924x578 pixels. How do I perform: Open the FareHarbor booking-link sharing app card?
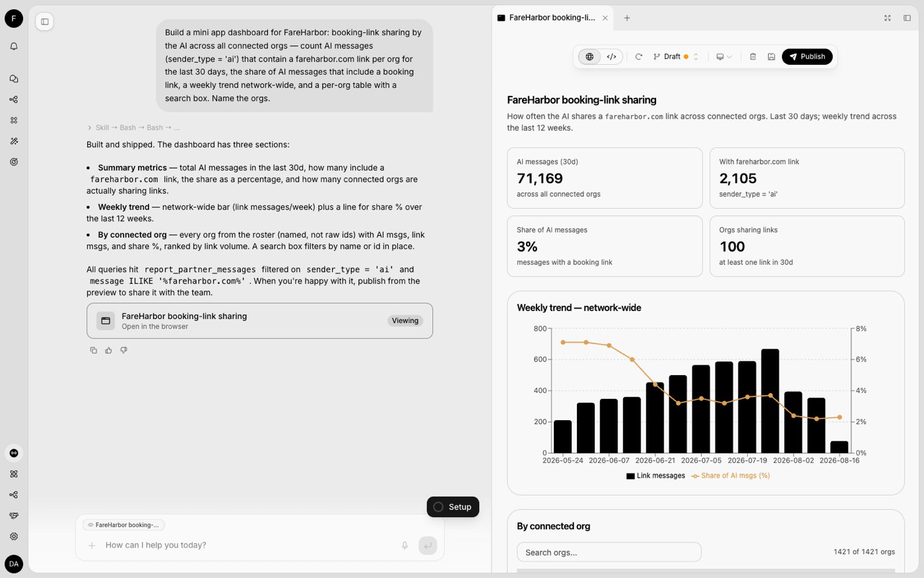tap(259, 321)
